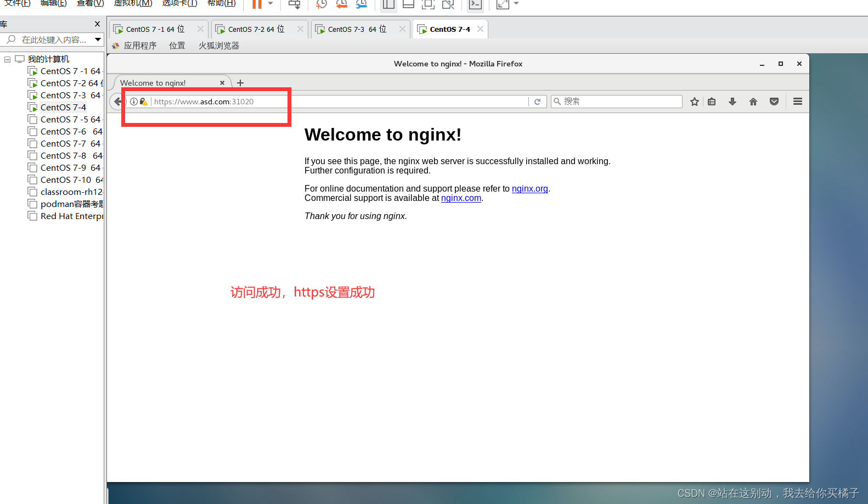Open the 编辑(E) menu in VMware
Viewport: 868px width, 504px height.
click(x=54, y=3)
